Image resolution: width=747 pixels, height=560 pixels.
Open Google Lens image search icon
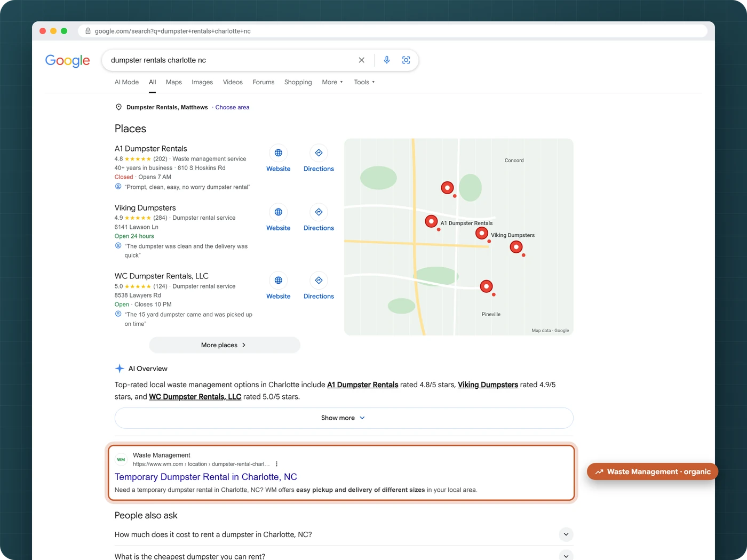pos(406,60)
